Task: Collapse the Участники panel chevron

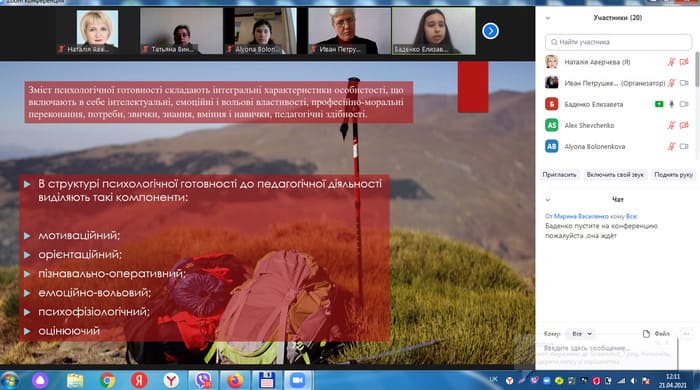Action: point(548,18)
